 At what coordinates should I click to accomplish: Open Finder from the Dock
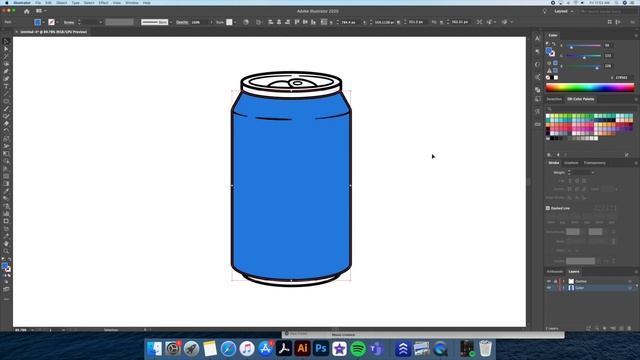click(154, 349)
